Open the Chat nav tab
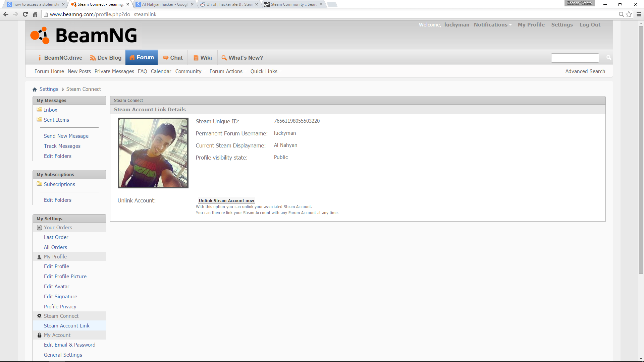Screen dimensions: 644x362 pyautogui.click(x=173, y=58)
